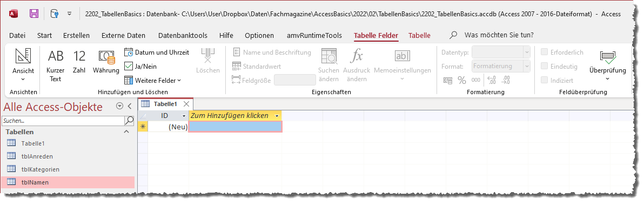Apply thousands separator 000 format

pyautogui.click(x=475, y=80)
